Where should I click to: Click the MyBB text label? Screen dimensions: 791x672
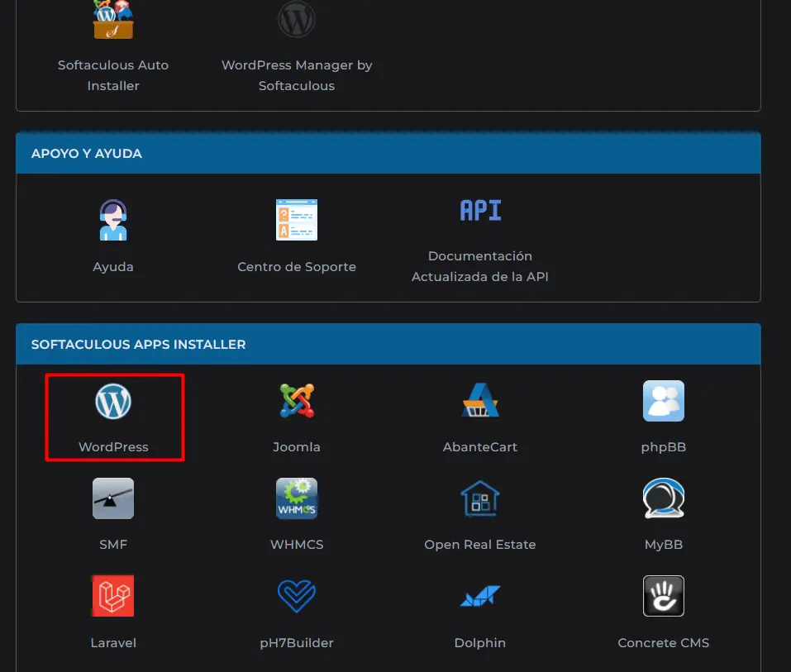coord(664,545)
